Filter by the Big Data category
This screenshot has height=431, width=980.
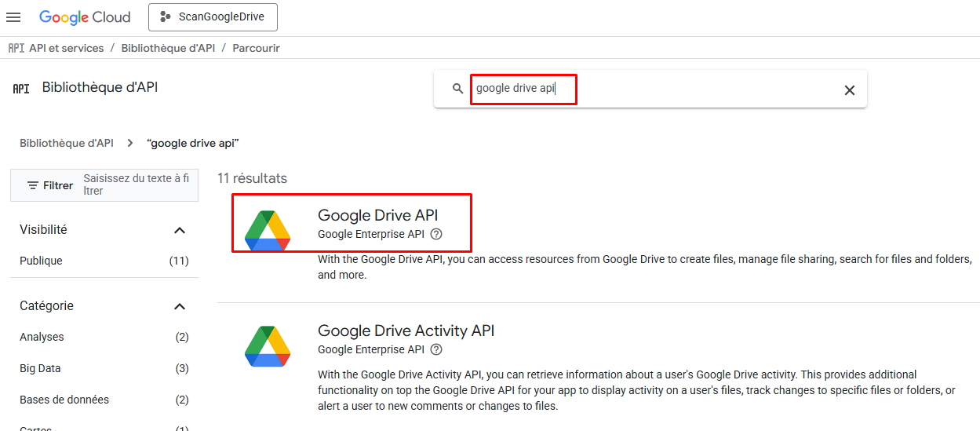104,368
